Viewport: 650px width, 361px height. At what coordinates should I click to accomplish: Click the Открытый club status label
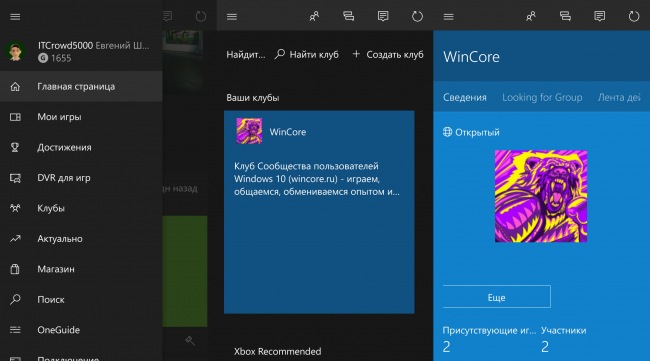coord(471,132)
